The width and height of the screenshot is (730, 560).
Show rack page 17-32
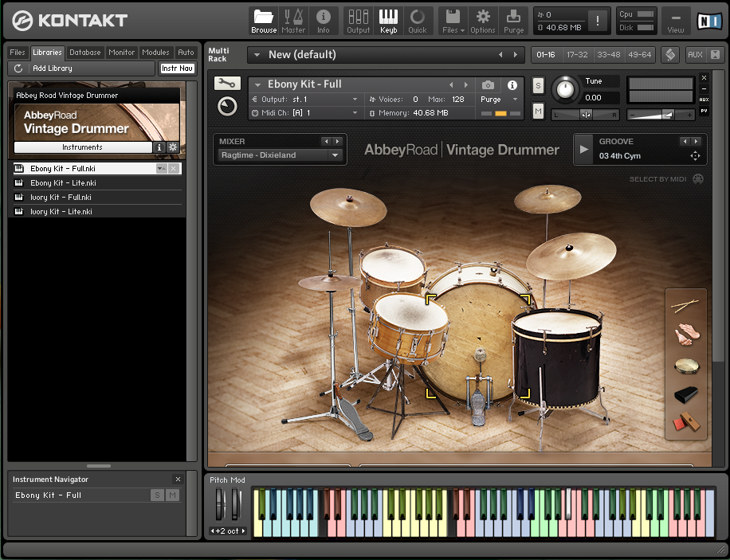[577, 55]
